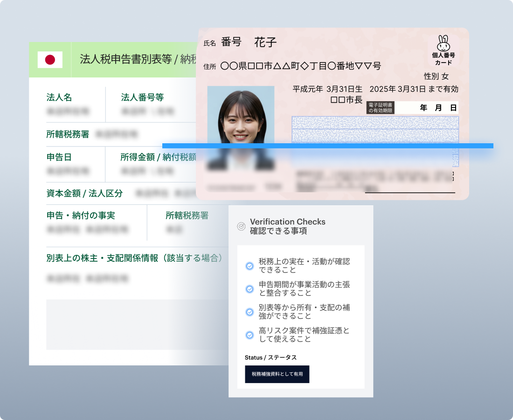Toggle the 高リスク案件で補強証憑 check mark
The image size is (513, 420).
250,335
